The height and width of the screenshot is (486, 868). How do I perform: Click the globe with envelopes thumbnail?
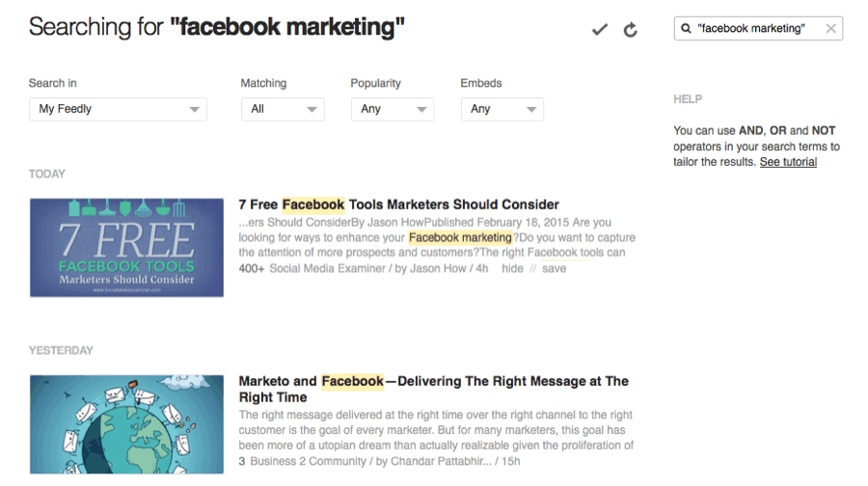point(126,424)
